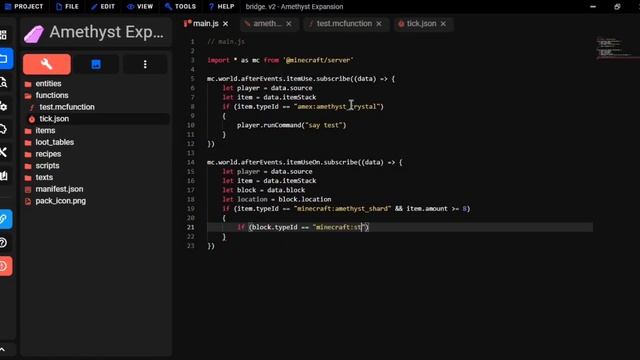The height and width of the screenshot is (360, 640).
Task: Switch to resource pack image tab
Action: 96,64
